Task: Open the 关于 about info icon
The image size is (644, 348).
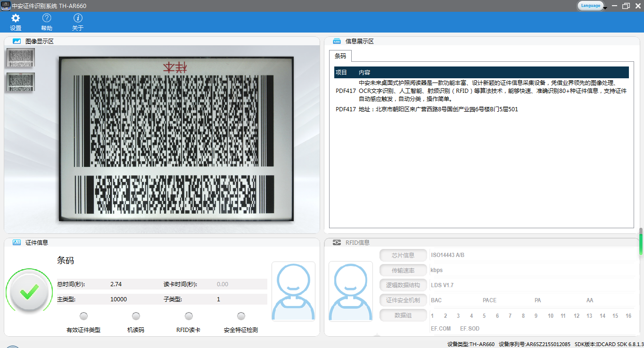Action: tap(78, 18)
